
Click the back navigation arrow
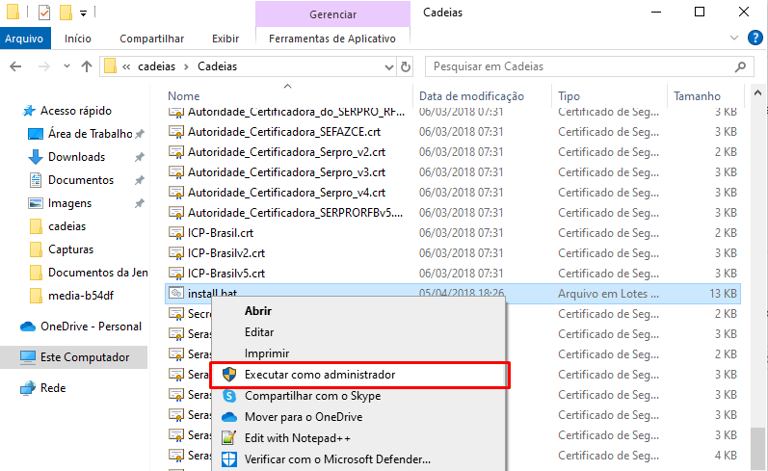[x=16, y=67]
